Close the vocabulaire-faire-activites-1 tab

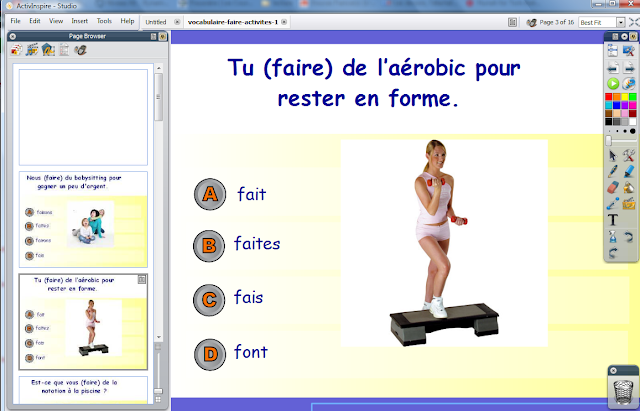click(284, 22)
